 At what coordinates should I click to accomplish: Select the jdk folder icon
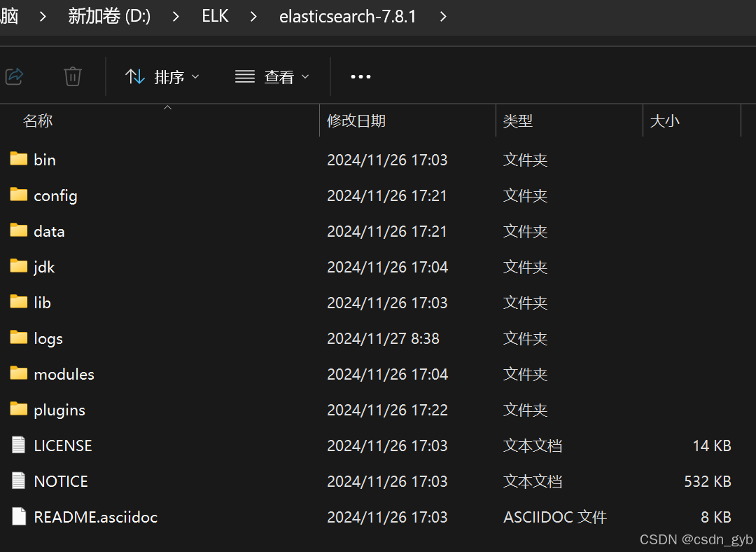[x=19, y=265]
